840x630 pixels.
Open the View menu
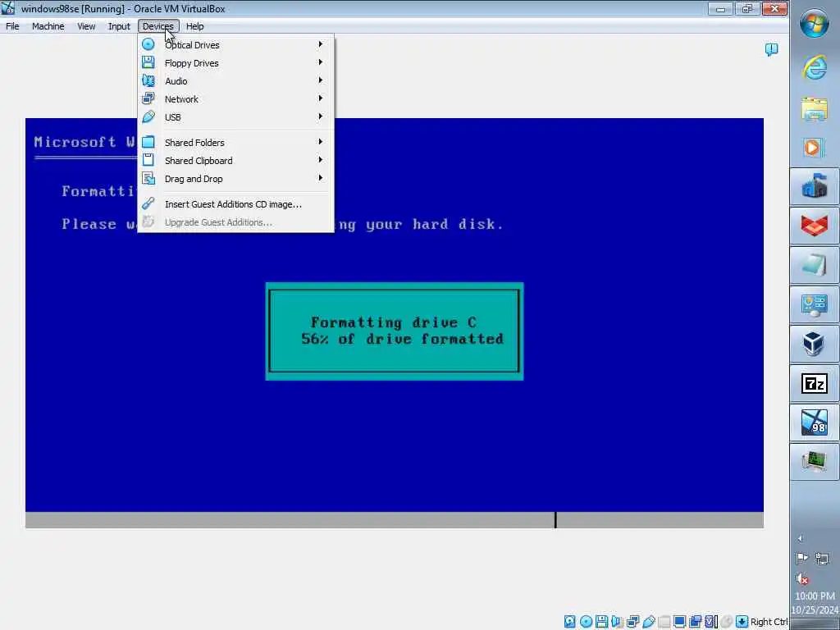[x=85, y=26]
